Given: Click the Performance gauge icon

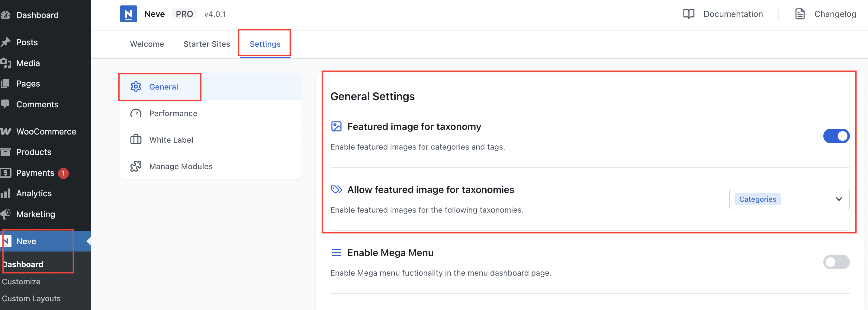Looking at the screenshot, I should coord(136,113).
